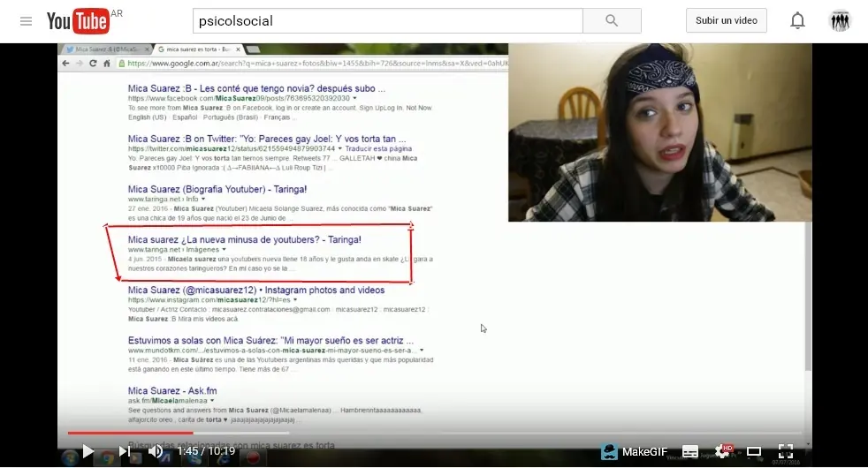Viewport: 868px width, 468px height.
Task: Click the green padlock in the address bar
Action: 122,63
